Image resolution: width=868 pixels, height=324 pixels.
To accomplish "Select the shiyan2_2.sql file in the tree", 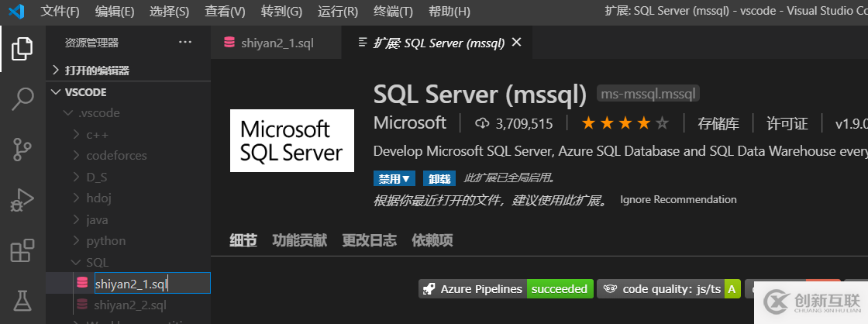I will pos(129,305).
